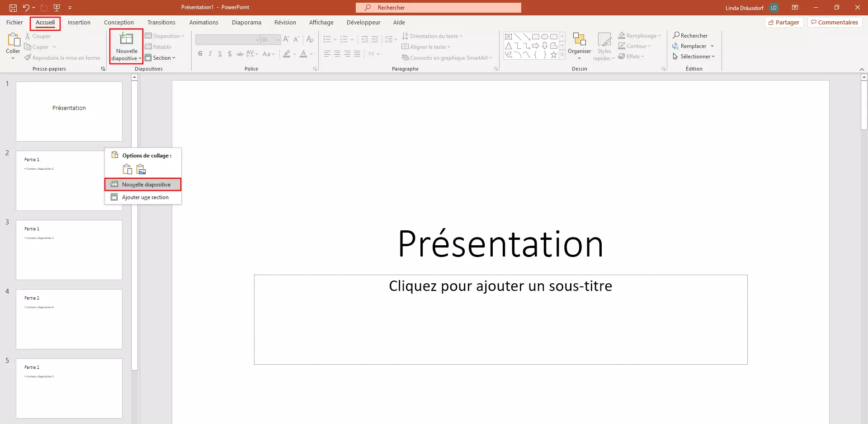Click the Partager button
Viewport: 868px width, 424px height.
[x=784, y=22]
